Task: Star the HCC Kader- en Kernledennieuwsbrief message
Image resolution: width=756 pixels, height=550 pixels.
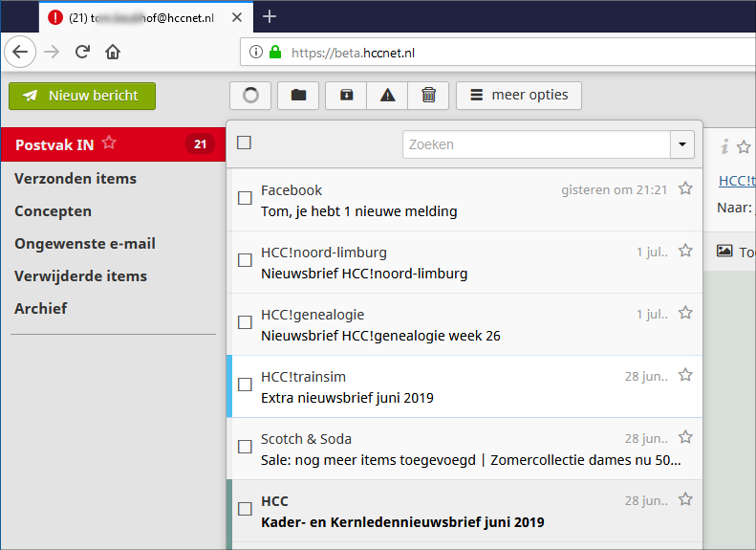Action: (x=685, y=499)
